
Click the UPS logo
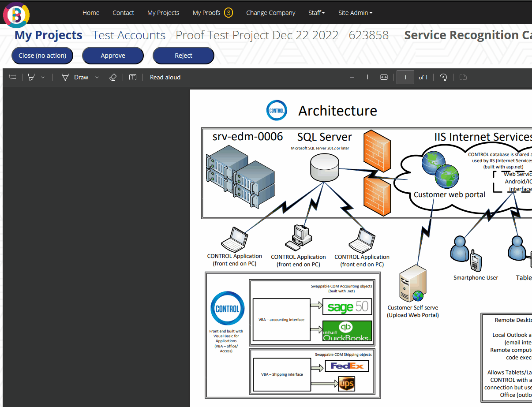[x=346, y=384]
